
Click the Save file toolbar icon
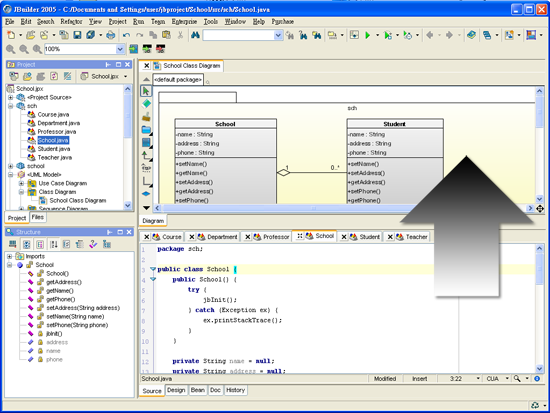(x=77, y=35)
